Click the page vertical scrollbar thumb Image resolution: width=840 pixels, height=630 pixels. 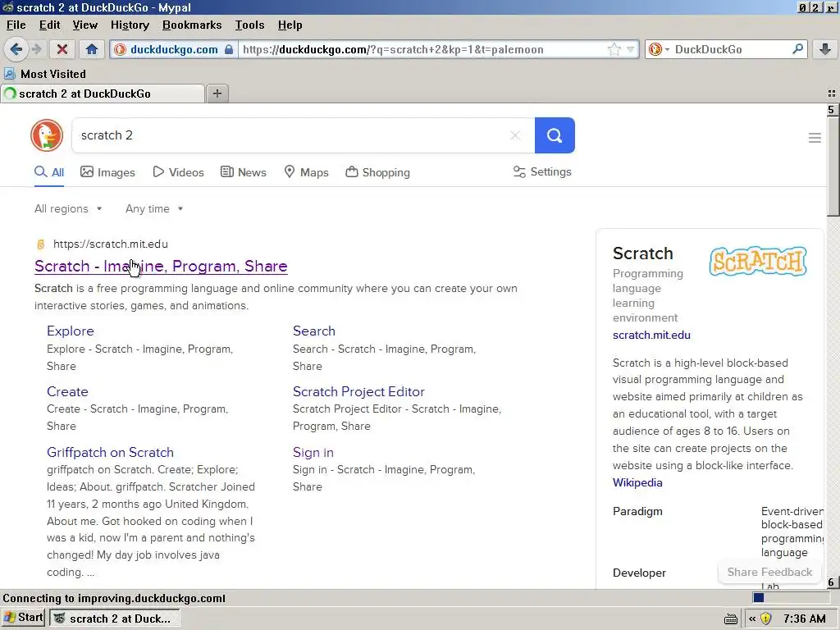point(832,166)
